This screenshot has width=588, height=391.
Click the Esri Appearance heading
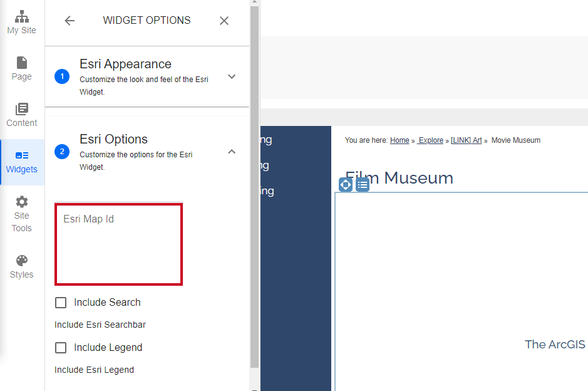[125, 64]
